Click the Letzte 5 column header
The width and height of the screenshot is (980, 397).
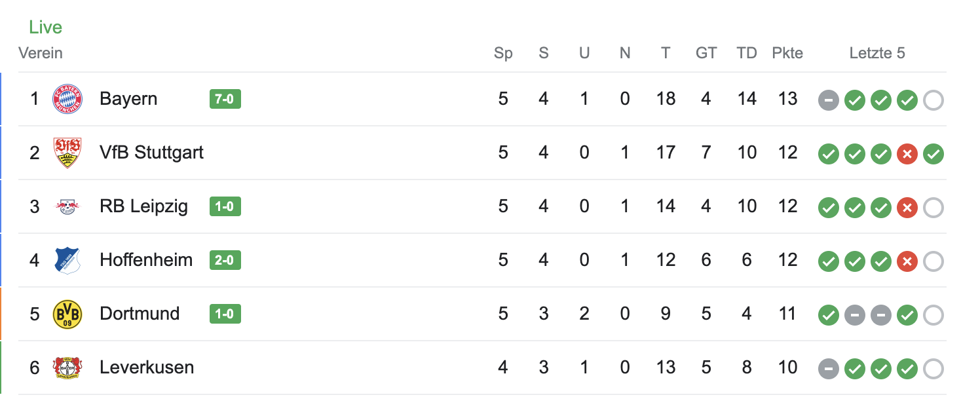click(877, 53)
